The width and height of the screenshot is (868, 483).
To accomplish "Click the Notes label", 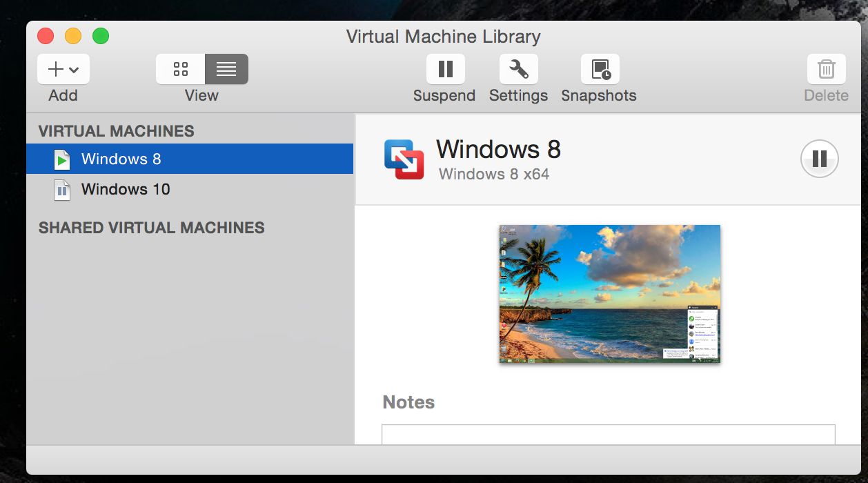I will click(408, 402).
